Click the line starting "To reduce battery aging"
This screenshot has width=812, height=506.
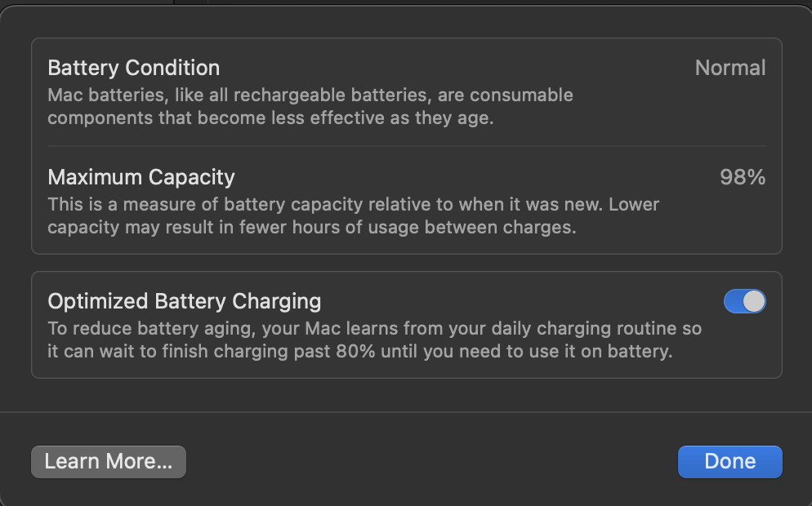click(374, 329)
